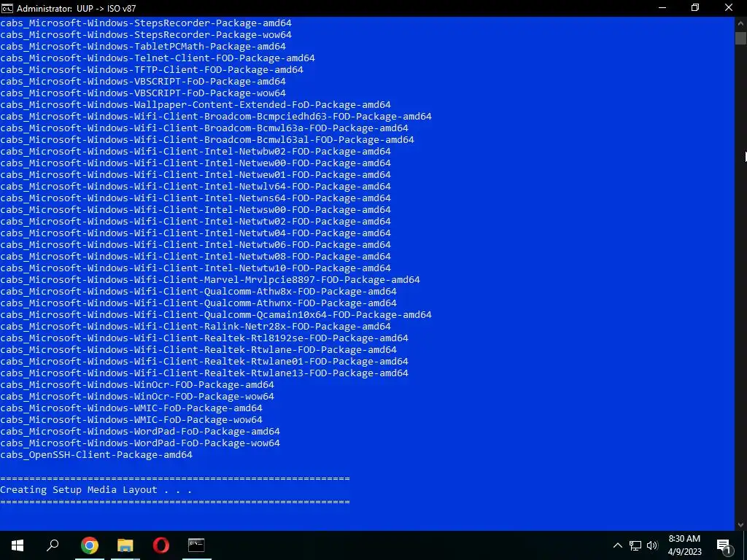Click the TFTP-Client-FOD-Package line

pos(152,69)
